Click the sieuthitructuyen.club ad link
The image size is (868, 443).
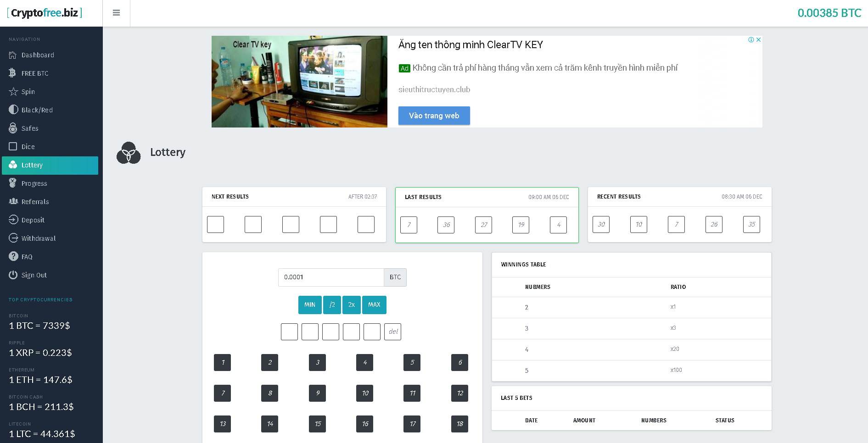(434, 89)
